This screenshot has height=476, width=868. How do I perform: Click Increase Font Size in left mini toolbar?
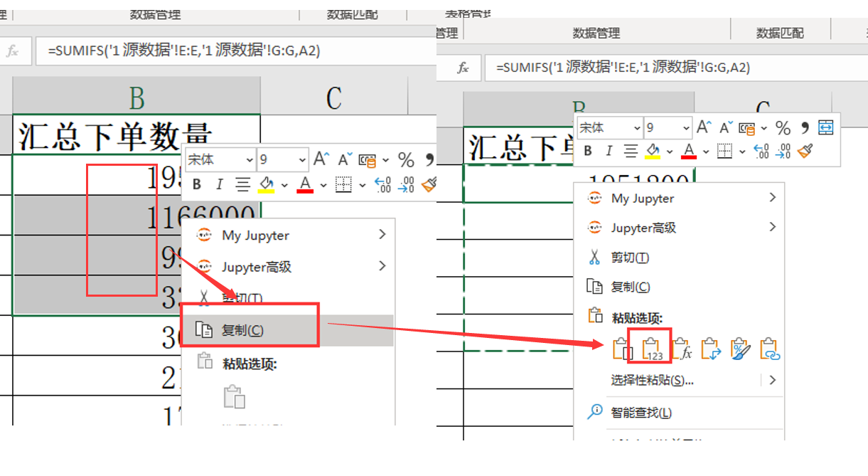click(322, 159)
